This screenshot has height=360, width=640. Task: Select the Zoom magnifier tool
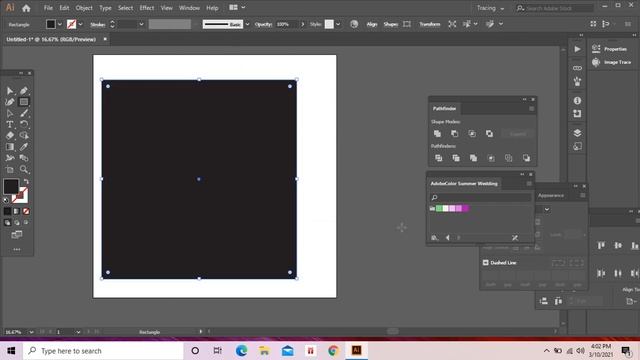pyautogui.click(x=24, y=169)
